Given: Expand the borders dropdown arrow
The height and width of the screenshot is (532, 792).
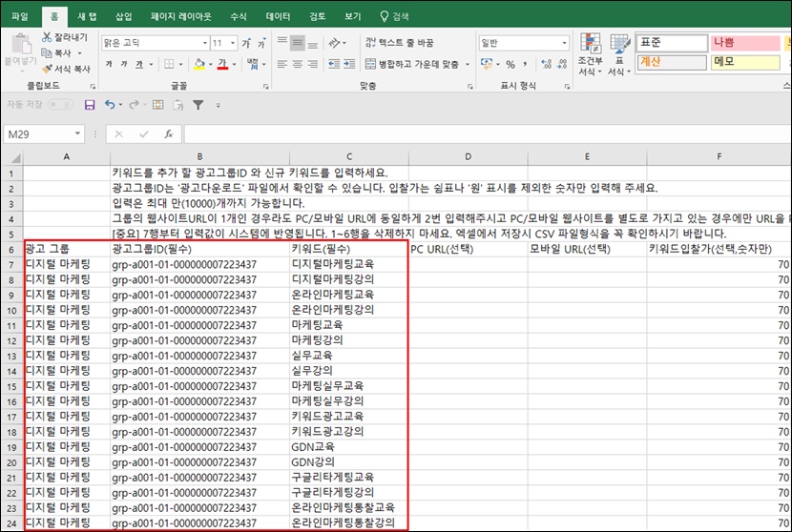Looking at the screenshot, I should (x=180, y=64).
